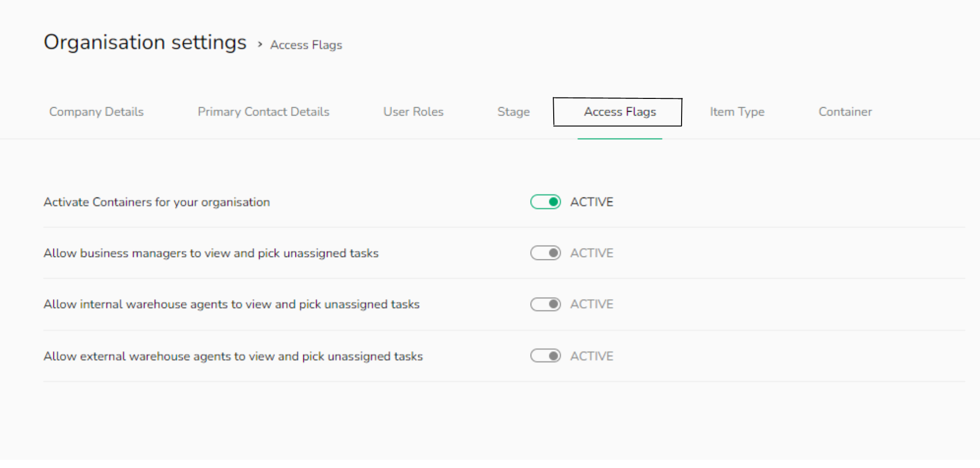Click ACTIVE label in internal warehouse agents row
This screenshot has height=468, width=980.
(x=591, y=304)
